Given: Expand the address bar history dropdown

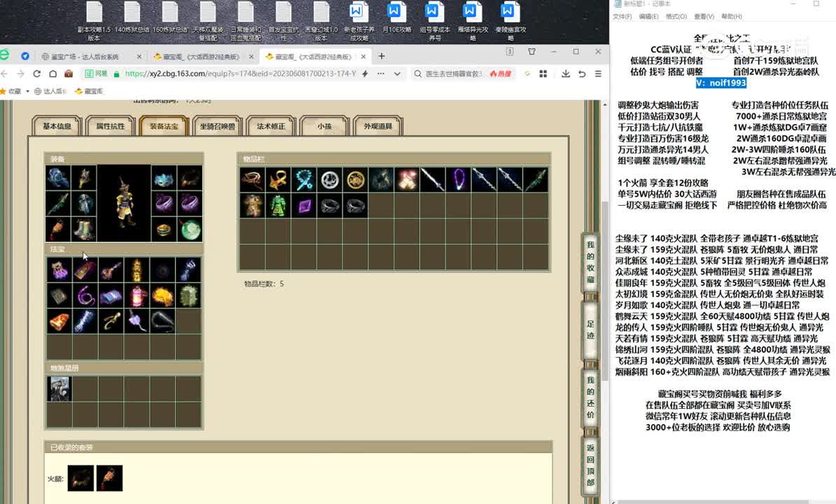Looking at the screenshot, I should [397, 73].
